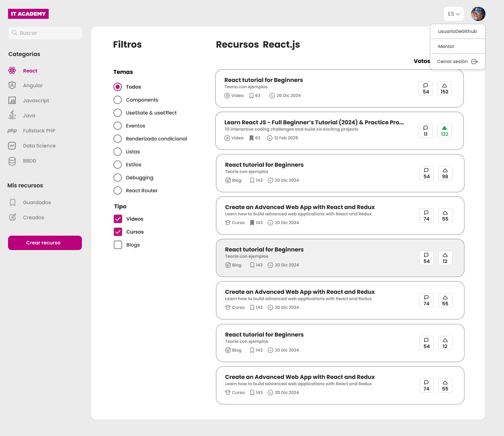Click the Creados pencil icon
This screenshot has height=436, width=504.
tap(13, 217)
